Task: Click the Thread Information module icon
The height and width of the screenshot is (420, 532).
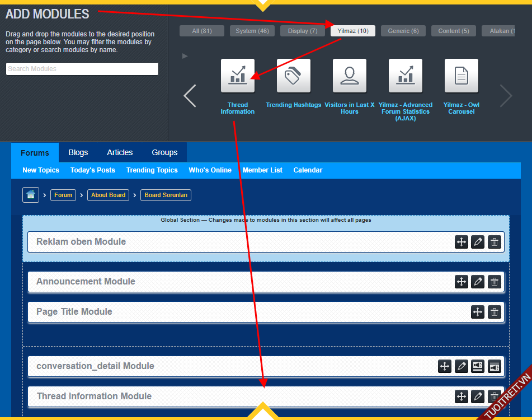Action: (237, 76)
